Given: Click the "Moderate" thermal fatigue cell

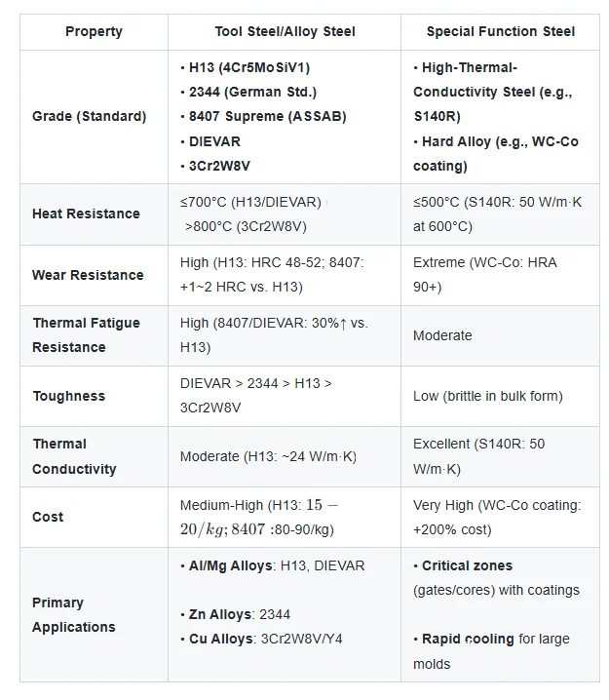Looking at the screenshot, I should tap(442, 335).
